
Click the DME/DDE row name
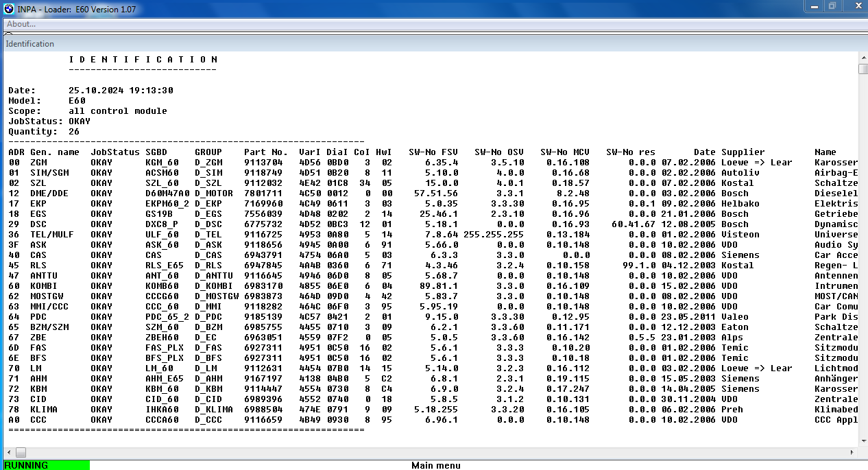(49, 193)
